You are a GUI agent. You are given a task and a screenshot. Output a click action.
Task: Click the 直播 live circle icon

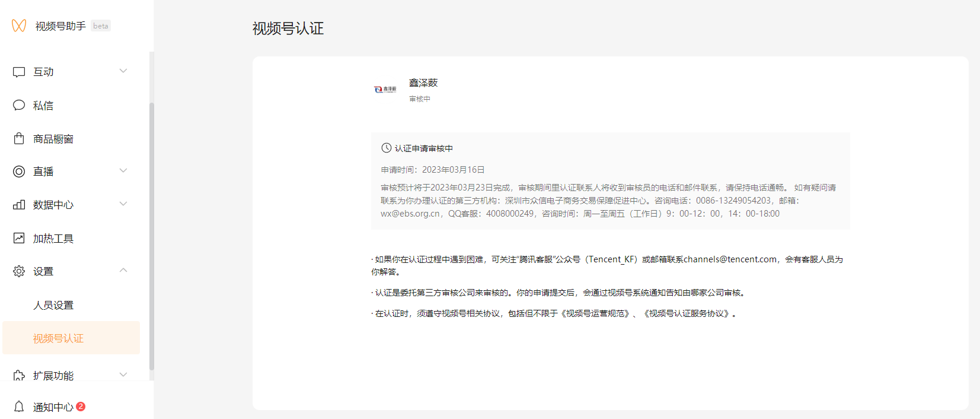click(19, 172)
